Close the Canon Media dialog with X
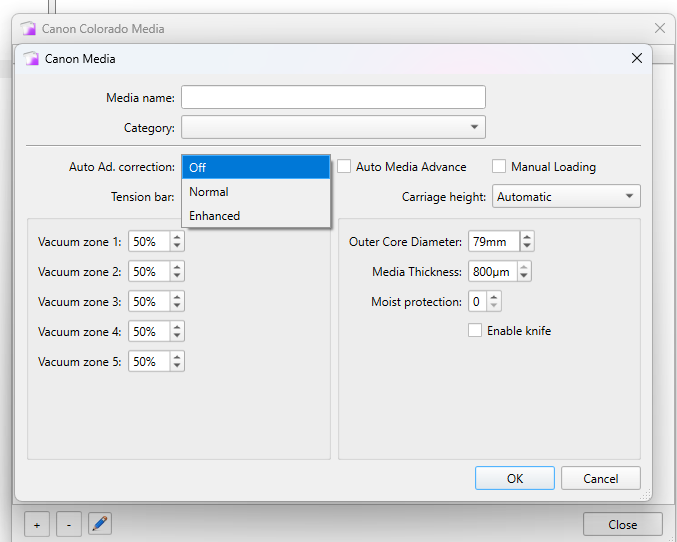Screen dimensions: 677x542 [637, 58]
